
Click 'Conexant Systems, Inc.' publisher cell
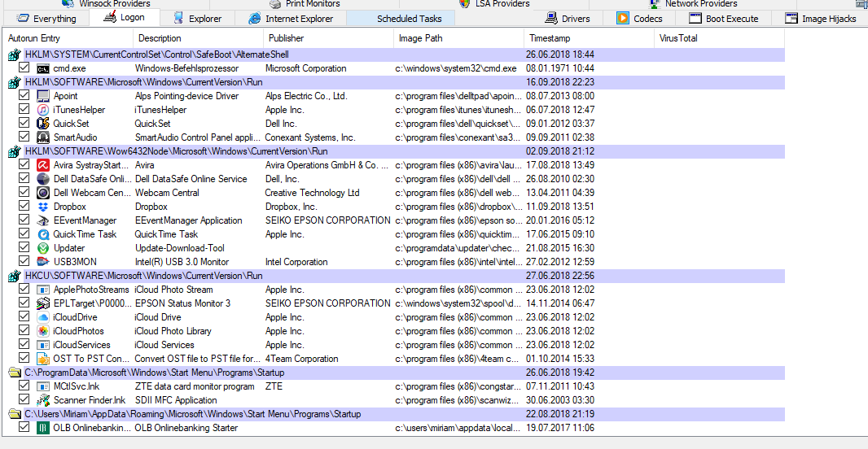tap(310, 137)
